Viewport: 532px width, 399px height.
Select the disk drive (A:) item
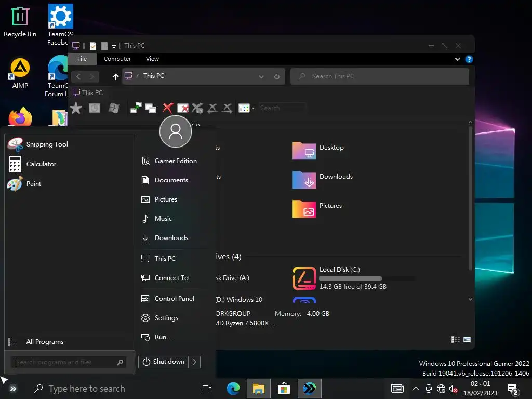click(233, 278)
